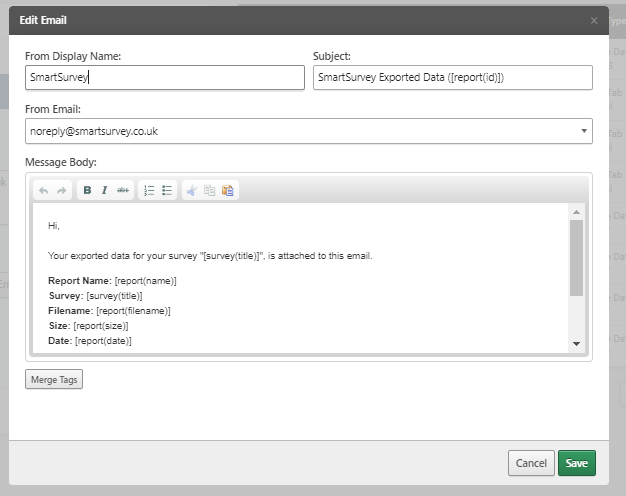Image resolution: width=626 pixels, height=496 pixels.
Task: Close the Edit Email dialog
Action: click(594, 20)
